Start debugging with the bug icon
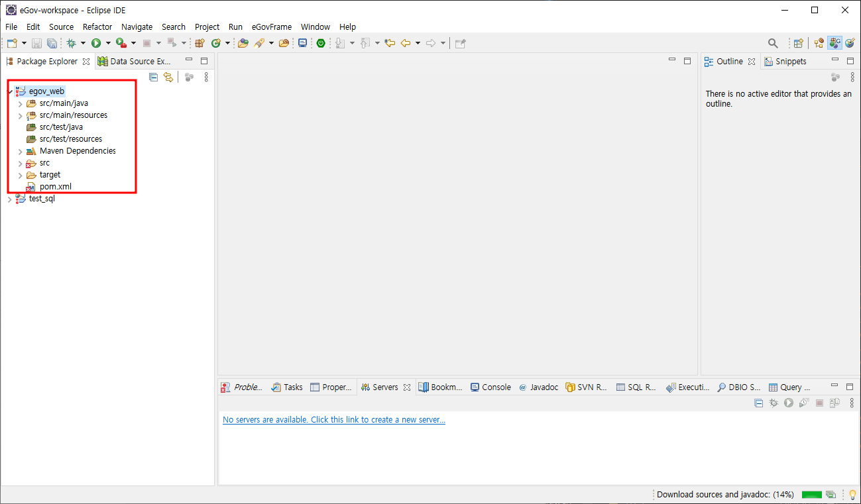Screen dimensions: 861x504 71,43
